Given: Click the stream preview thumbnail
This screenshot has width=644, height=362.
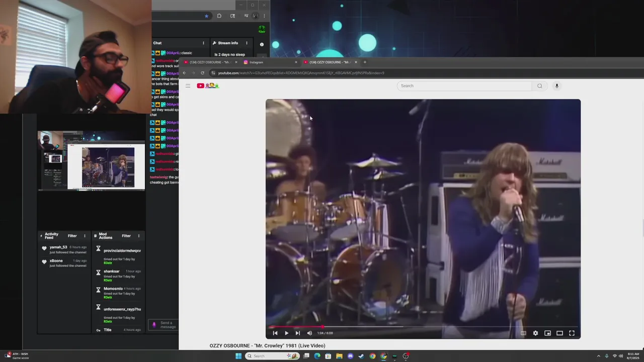Looking at the screenshot, I should click(x=91, y=160).
